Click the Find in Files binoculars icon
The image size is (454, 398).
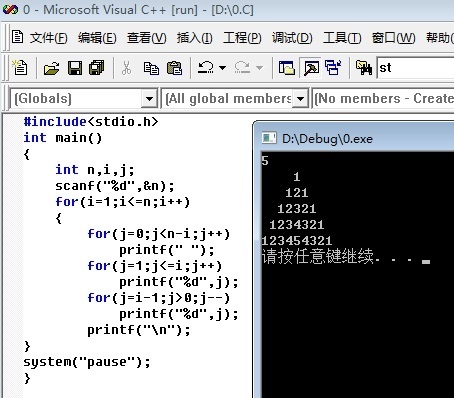364,68
